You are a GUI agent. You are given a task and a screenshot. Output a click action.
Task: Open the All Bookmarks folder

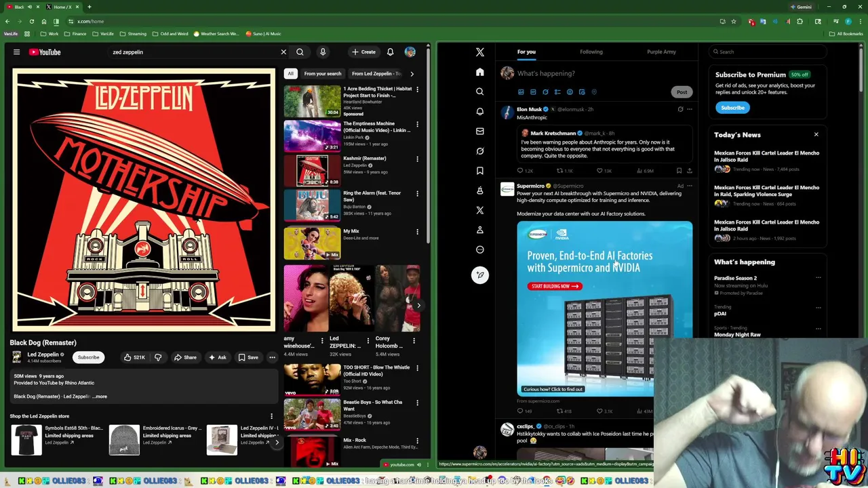point(846,34)
